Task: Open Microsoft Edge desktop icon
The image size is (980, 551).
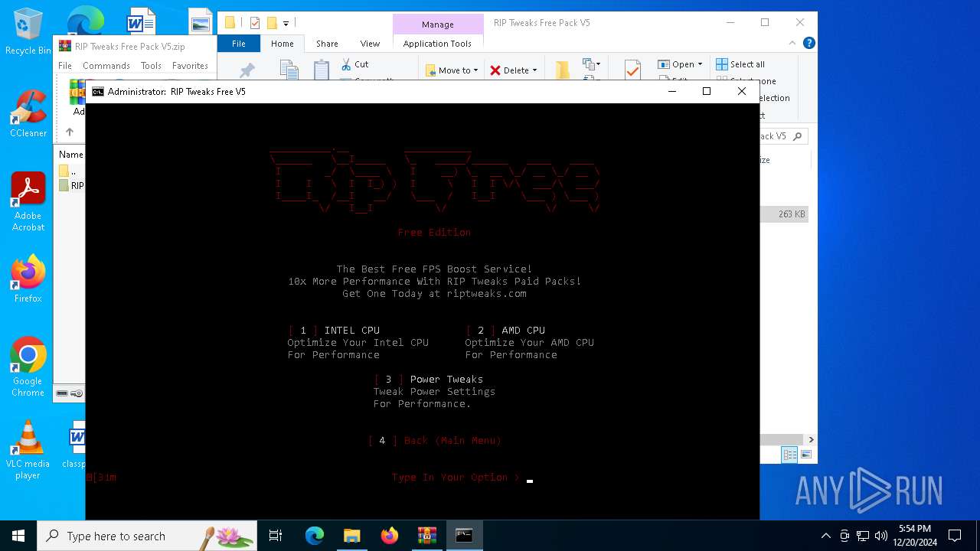Action: click(85, 20)
